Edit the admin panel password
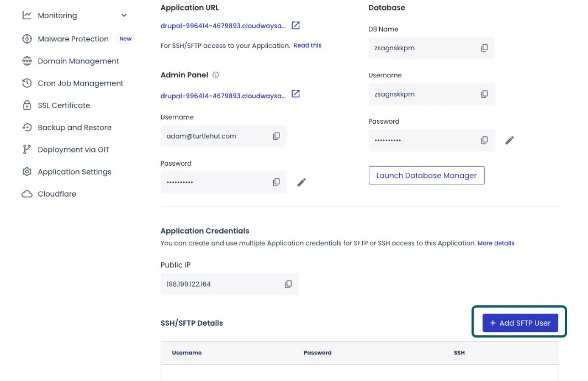The height and width of the screenshot is (381, 588). [x=301, y=182]
